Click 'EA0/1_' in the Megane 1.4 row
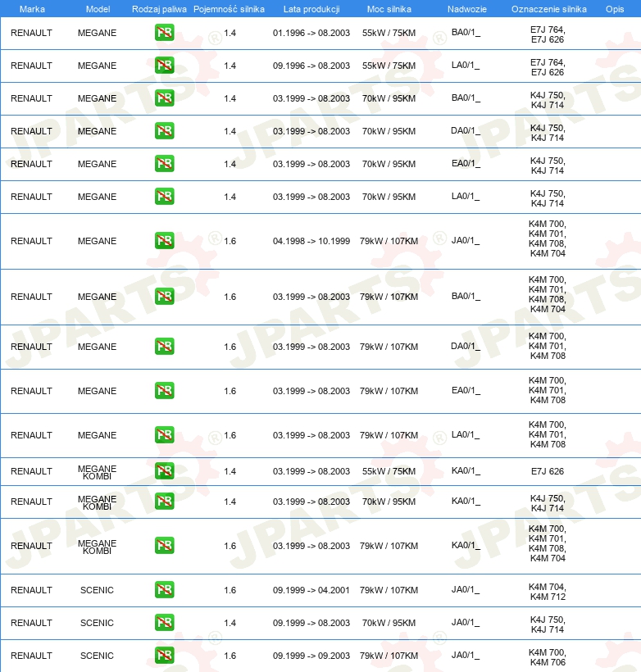The width and height of the screenshot is (641, 672). 466,163
